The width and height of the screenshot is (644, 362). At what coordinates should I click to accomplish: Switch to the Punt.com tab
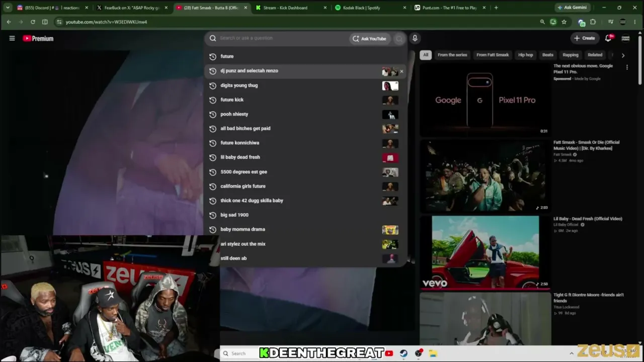(x=450, y=8)
